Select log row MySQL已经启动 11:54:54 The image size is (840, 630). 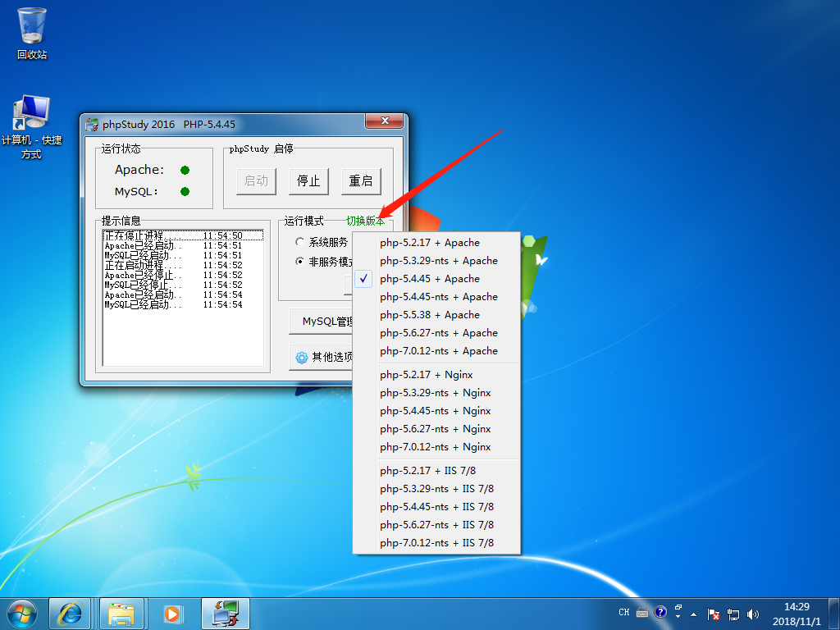click(x=183, y=305)
